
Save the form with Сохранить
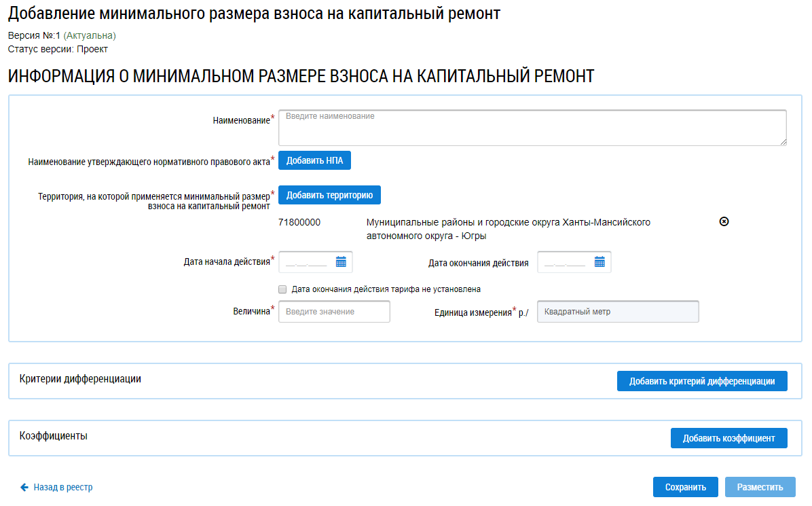click(x=685, y=487)
